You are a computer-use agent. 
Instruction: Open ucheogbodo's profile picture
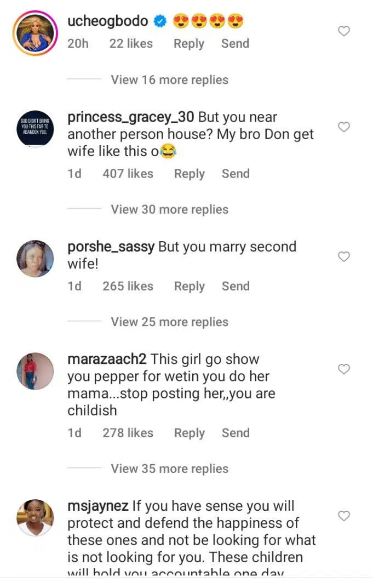(35, 32)
